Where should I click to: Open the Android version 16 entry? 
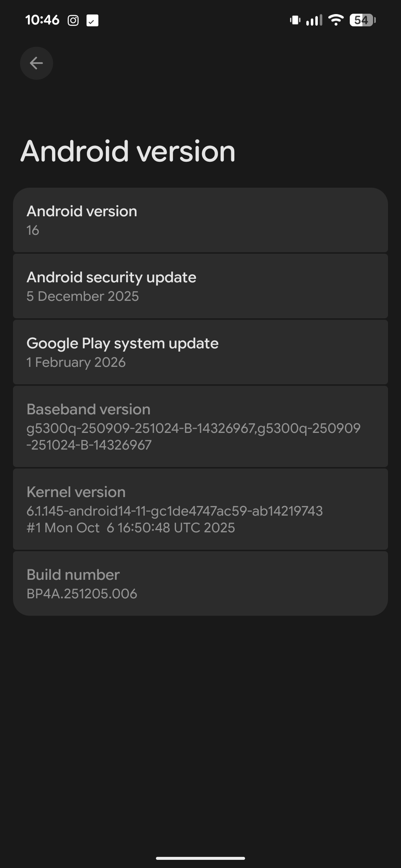(200, 220)
